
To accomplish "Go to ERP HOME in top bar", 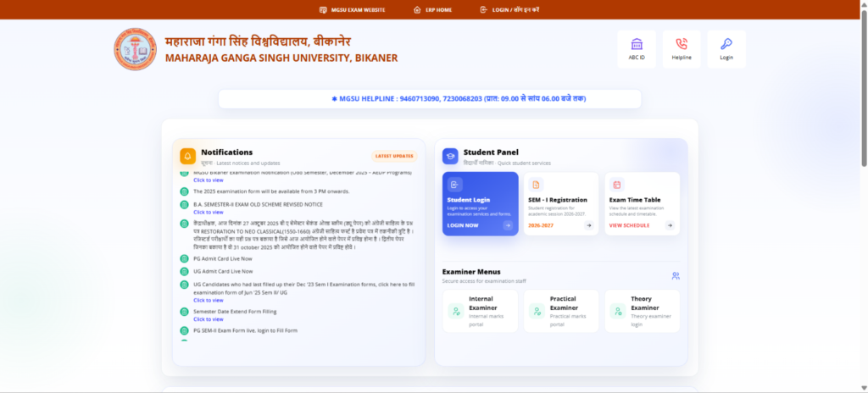I will pos(433,10).
